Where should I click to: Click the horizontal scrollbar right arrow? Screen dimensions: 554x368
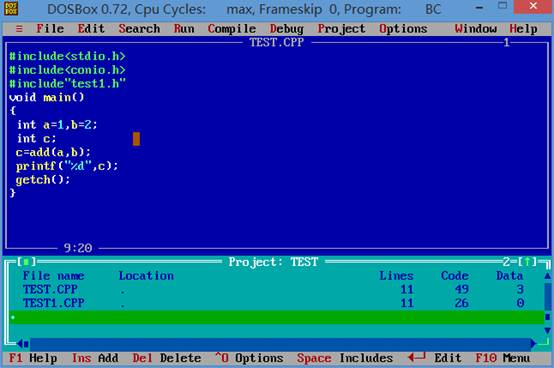point(534,343)
